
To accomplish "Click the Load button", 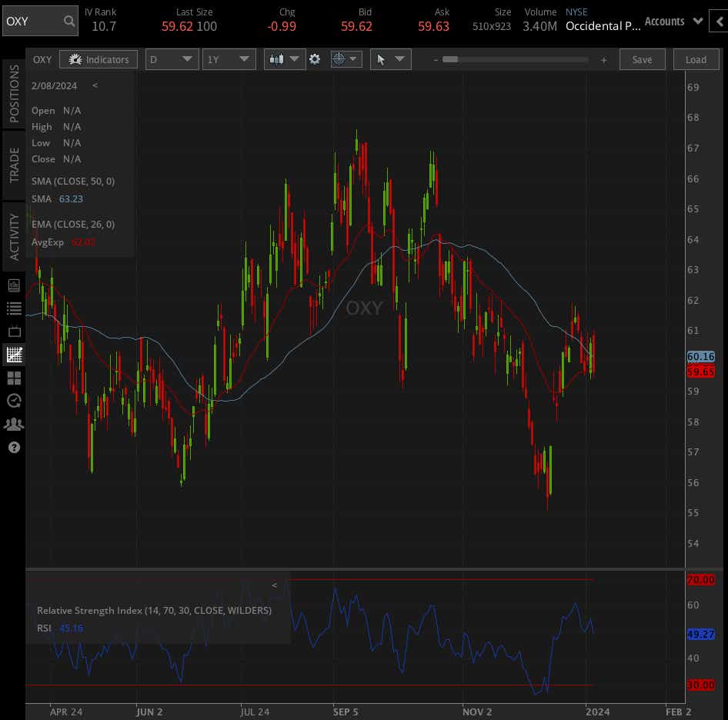I will tap(695, 58).
